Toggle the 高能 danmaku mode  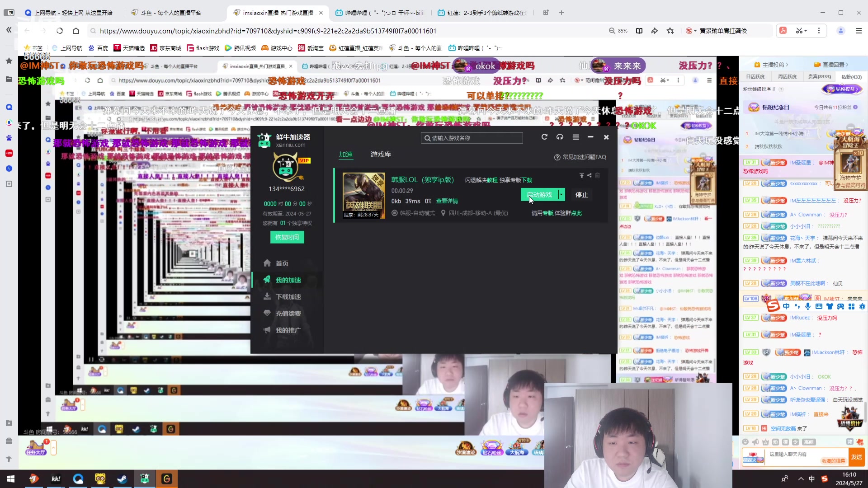809,442
